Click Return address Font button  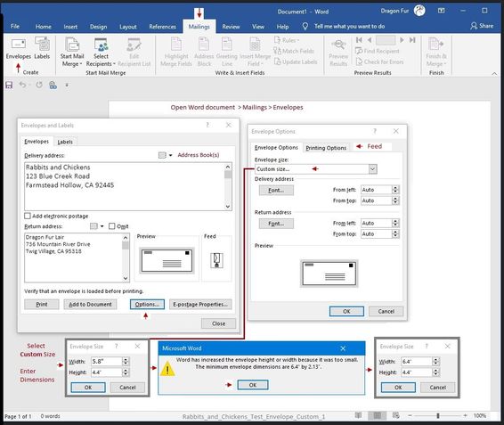click(x=276, y=224)
